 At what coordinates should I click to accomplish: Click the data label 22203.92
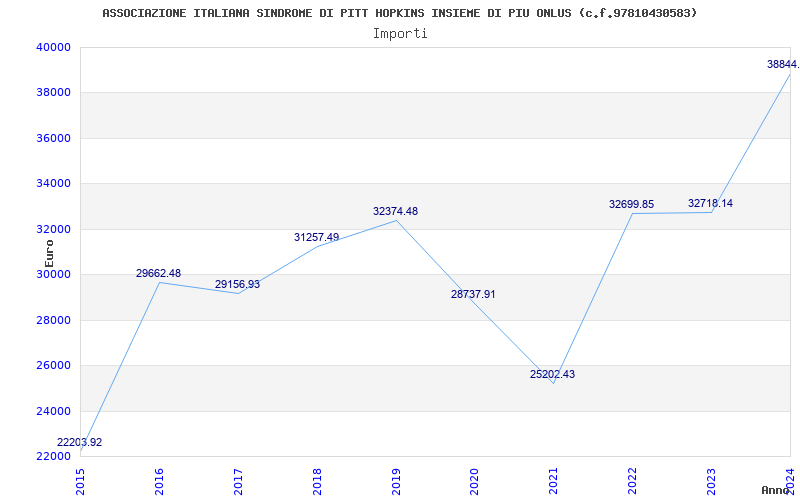click(79, 442)
